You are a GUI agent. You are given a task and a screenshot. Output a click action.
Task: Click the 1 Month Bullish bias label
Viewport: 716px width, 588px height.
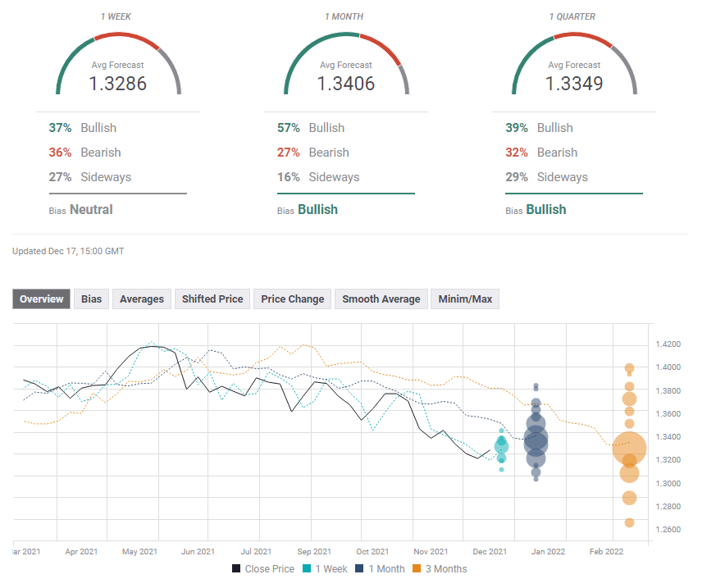coord(317,209)
